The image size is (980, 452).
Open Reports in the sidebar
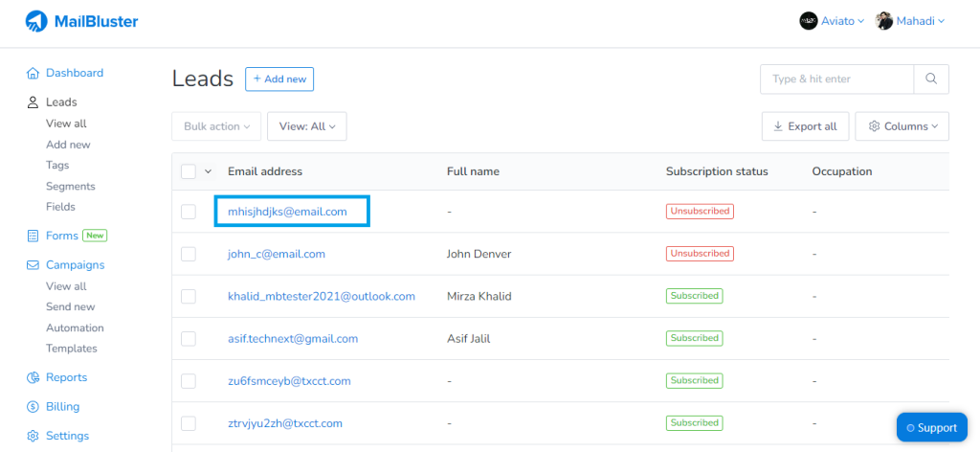coord(66,377)
